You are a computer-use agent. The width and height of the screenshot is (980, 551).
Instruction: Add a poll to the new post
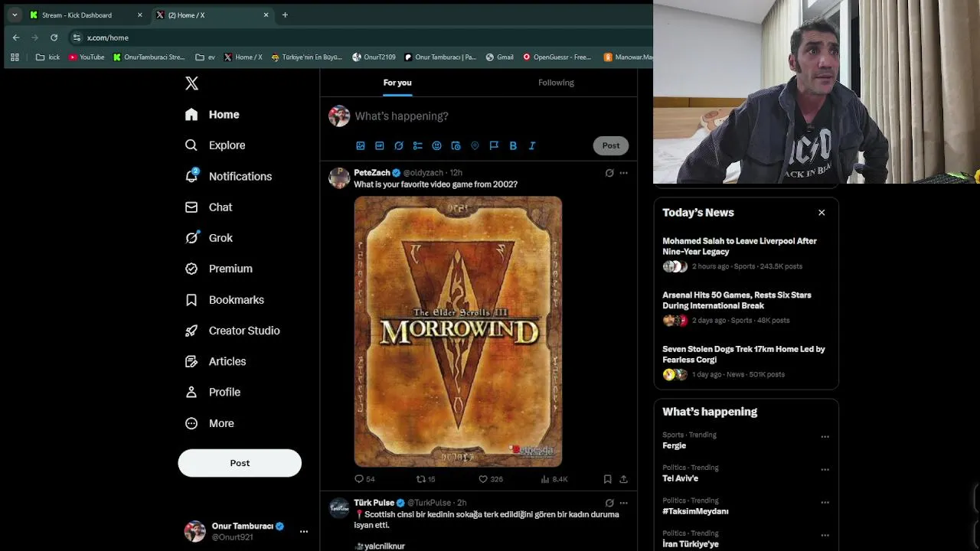pos(418,145)
